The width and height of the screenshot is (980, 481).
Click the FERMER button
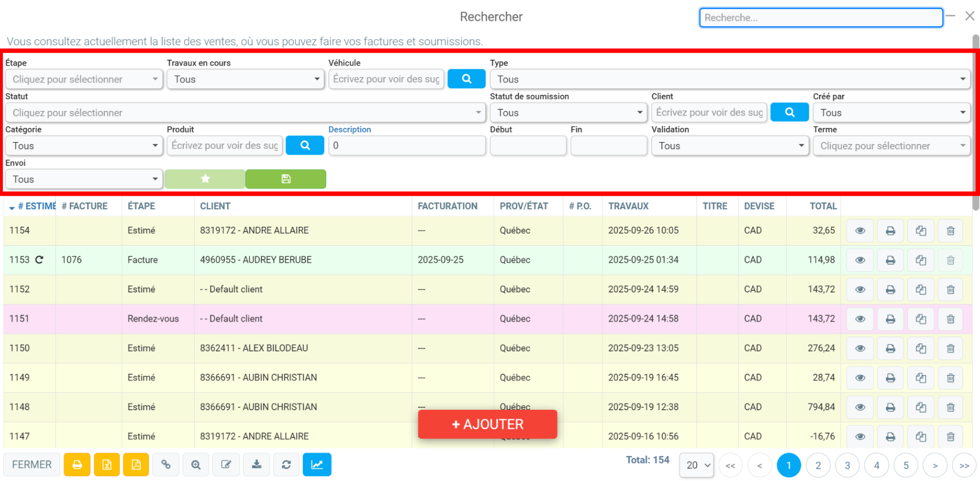click(32, 464)
